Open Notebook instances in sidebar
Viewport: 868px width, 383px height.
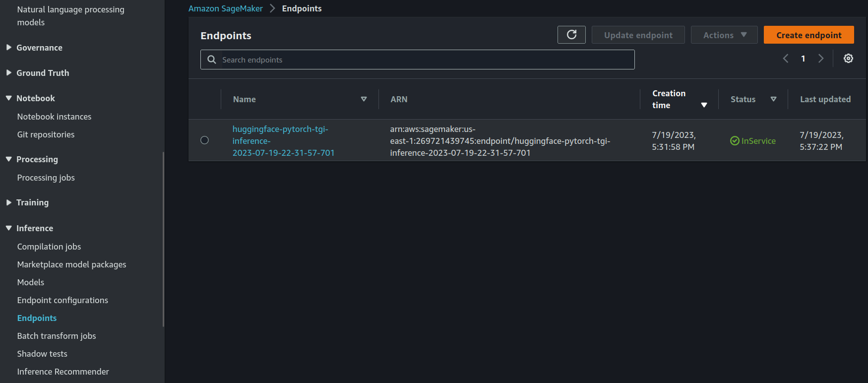(54, 117)
